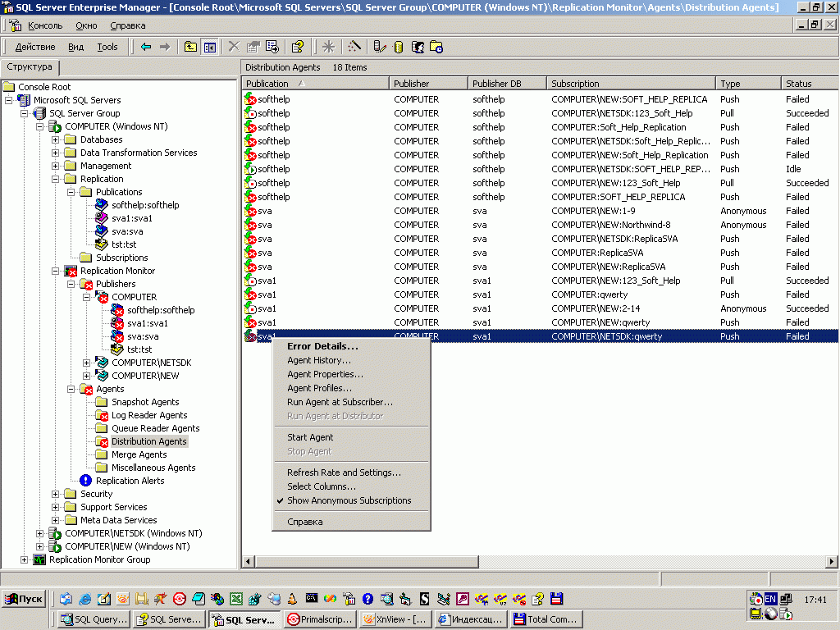
Task: Sort by the Publication column header
Action: [316, 84]
